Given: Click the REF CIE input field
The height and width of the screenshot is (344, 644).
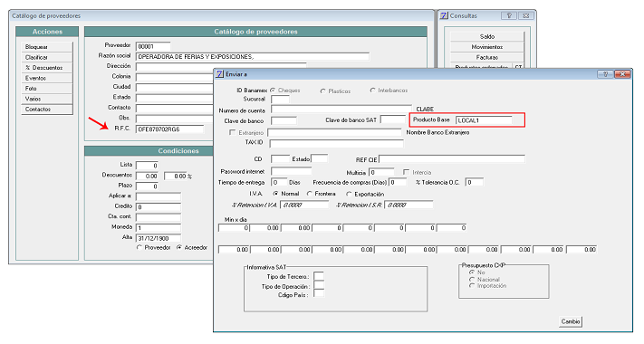Looking at the screenshot, I should pyautogui.click(x=452, y=159).
